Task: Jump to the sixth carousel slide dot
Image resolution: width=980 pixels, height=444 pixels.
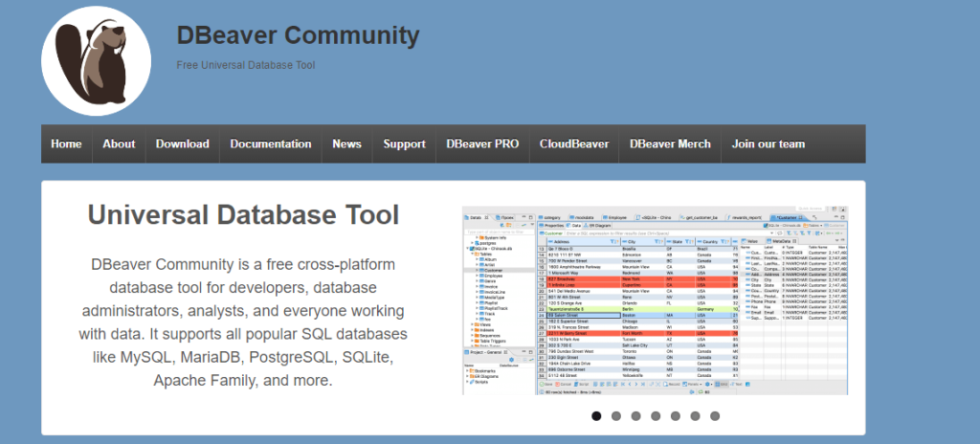Action: [695, 416]
